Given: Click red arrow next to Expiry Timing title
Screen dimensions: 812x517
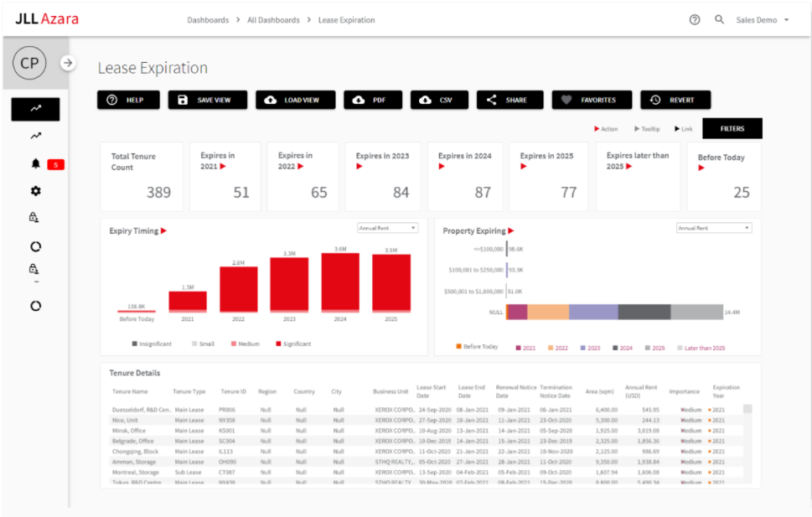Looking at the screenshot, I should click(x=163, y=230).
